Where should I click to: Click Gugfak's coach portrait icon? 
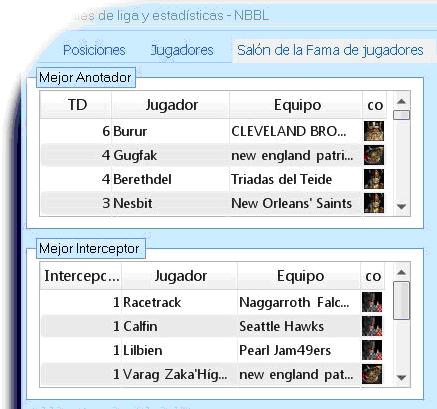pyautogui.click(x=374, y=155)
